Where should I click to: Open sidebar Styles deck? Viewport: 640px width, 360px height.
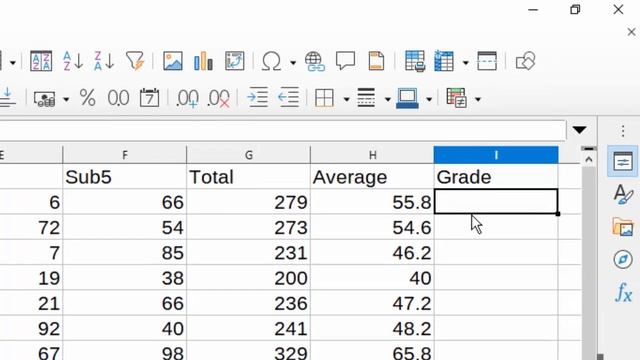pos(623,194)
